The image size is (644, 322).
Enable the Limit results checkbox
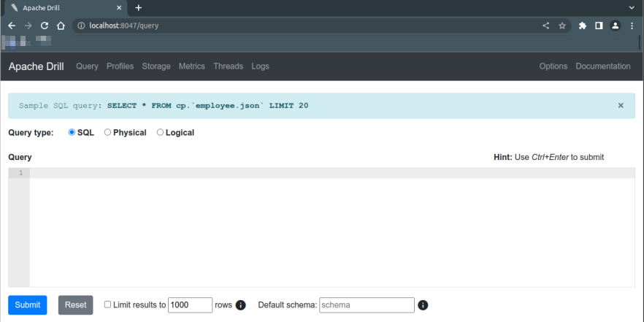pyautogui.click(x=107, y=304)
